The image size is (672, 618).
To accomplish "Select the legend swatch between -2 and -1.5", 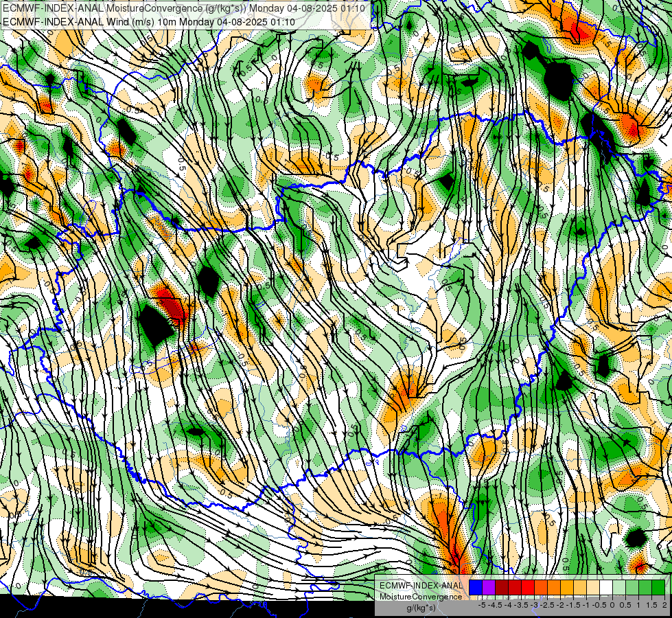I will tap(566, 587).
